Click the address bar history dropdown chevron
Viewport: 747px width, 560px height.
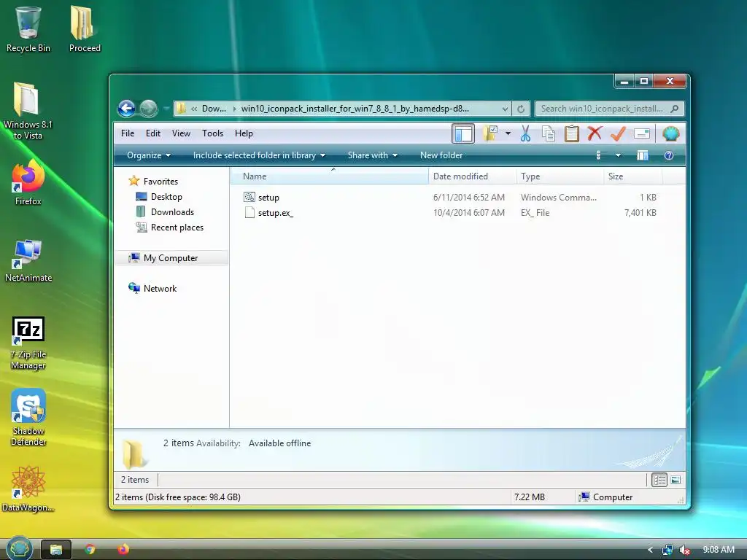505,109
